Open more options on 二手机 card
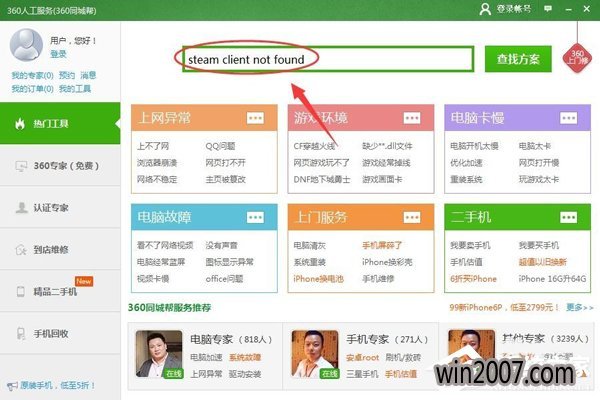Image resolution: width=600 pixels, height=400 pixels. click(568, 217)
